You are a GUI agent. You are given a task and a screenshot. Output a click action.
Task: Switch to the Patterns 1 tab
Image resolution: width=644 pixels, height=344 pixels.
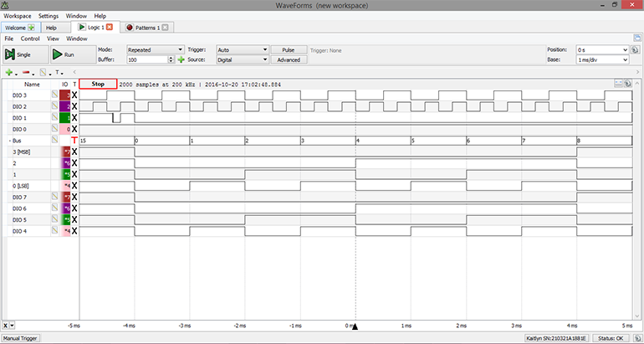[x=143, y=28]
